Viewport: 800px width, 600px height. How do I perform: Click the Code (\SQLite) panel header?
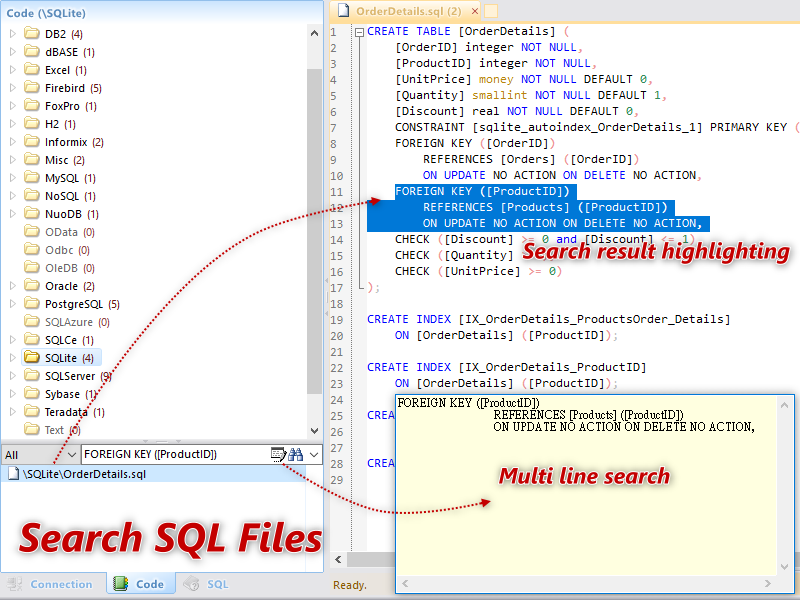point(161,12)
